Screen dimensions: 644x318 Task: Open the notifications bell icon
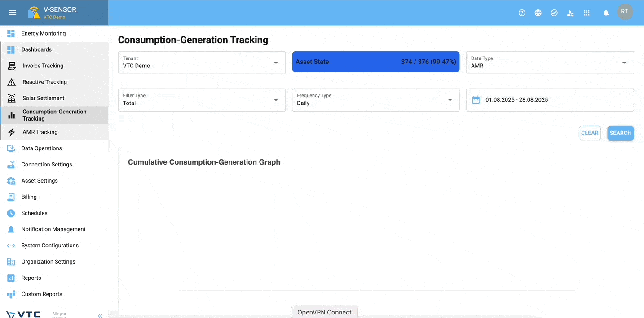tap(606, 13)
